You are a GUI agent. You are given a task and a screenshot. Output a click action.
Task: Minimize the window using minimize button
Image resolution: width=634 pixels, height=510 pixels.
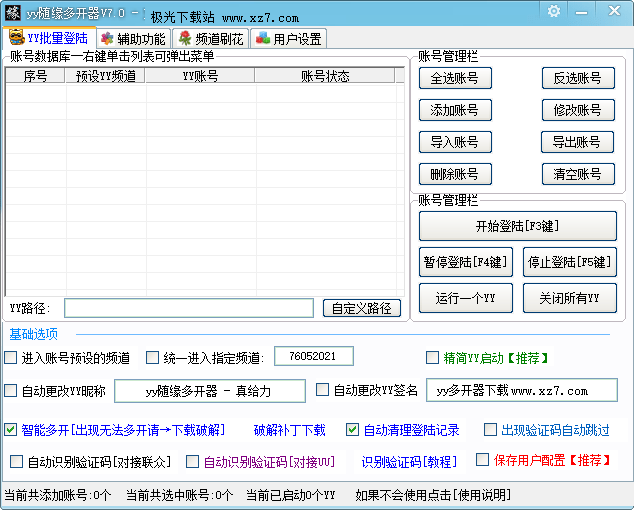[581, 12]
